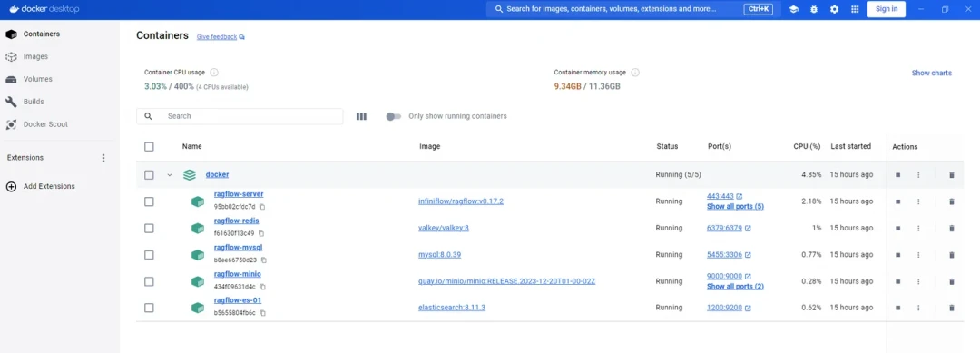The width and height of the screenshot is (980, 353).
Task: Delete the ragflow-redis container
Action: (951, 228)
